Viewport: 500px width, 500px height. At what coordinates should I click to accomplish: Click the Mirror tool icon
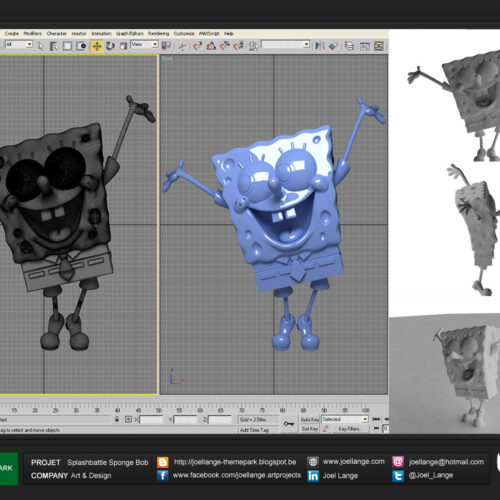pos(320,46)
